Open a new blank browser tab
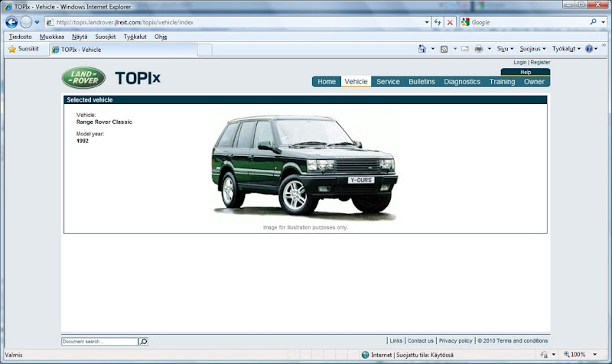This screenshot has width=612, height=364. [x=205, y=50]
